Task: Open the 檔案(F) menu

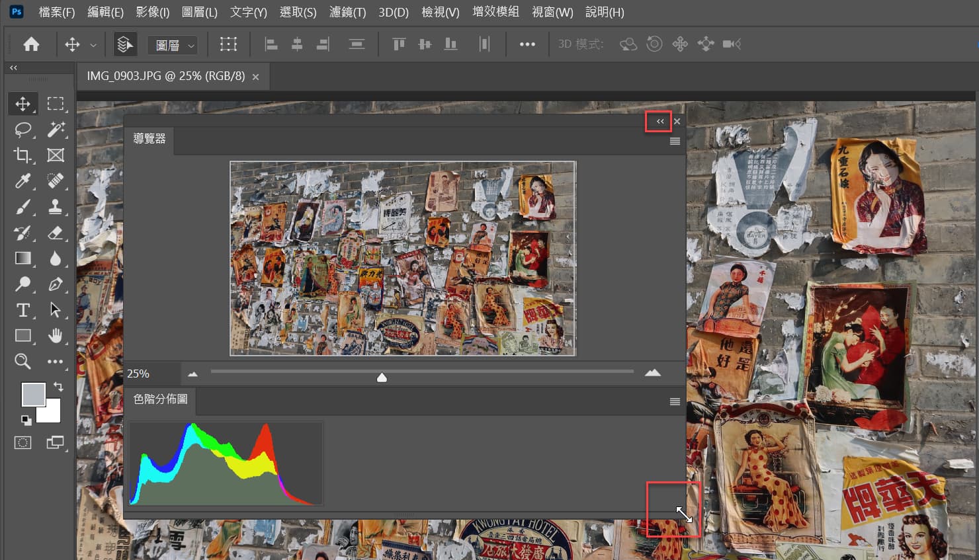Action: (x=57, y=12)
